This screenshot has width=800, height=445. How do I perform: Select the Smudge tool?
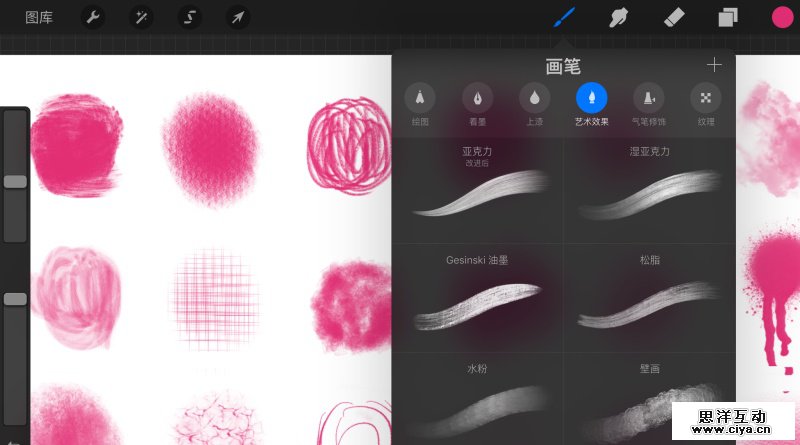point(619,17)
